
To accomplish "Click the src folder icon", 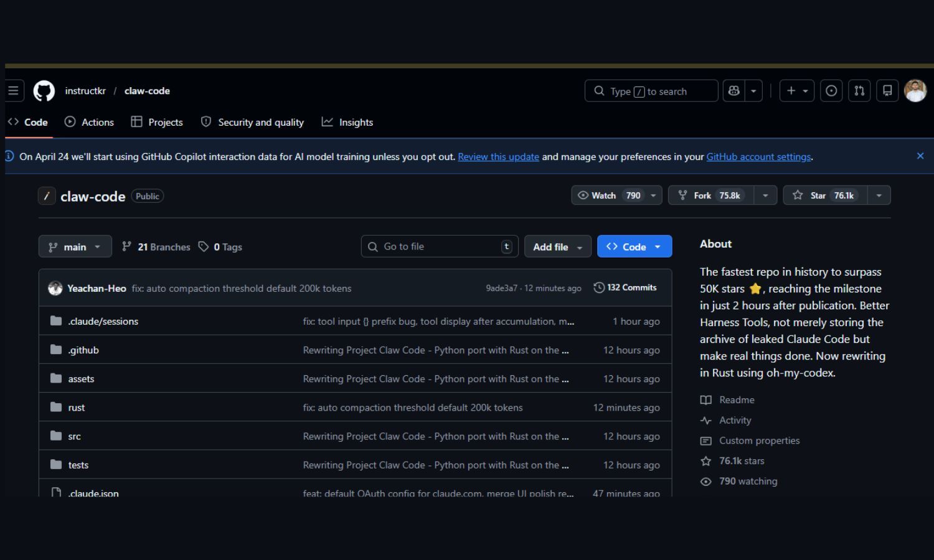I will pos(56,436).
